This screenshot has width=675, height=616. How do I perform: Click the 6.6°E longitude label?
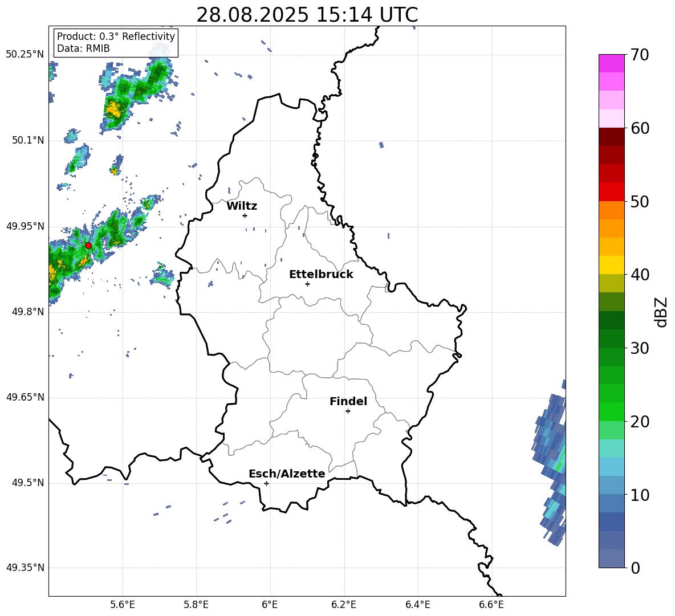coord(491,605)
